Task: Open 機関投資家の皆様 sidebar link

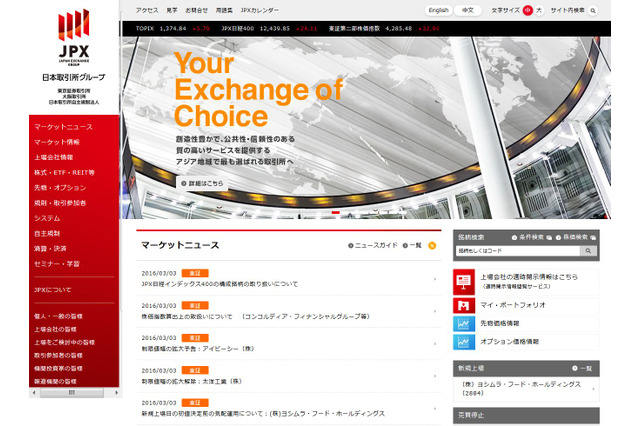Action: click(x=58, y=368)
